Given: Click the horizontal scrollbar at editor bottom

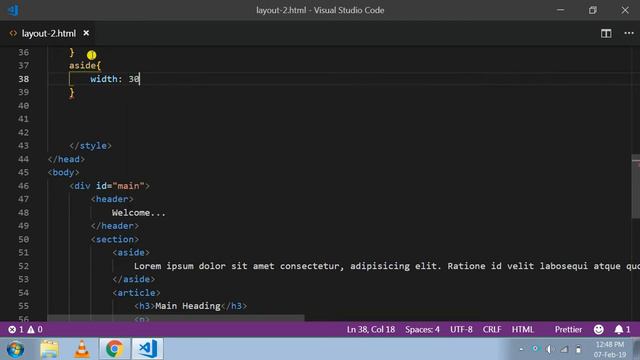Looking at the screenshot, I should pos(176,318).
